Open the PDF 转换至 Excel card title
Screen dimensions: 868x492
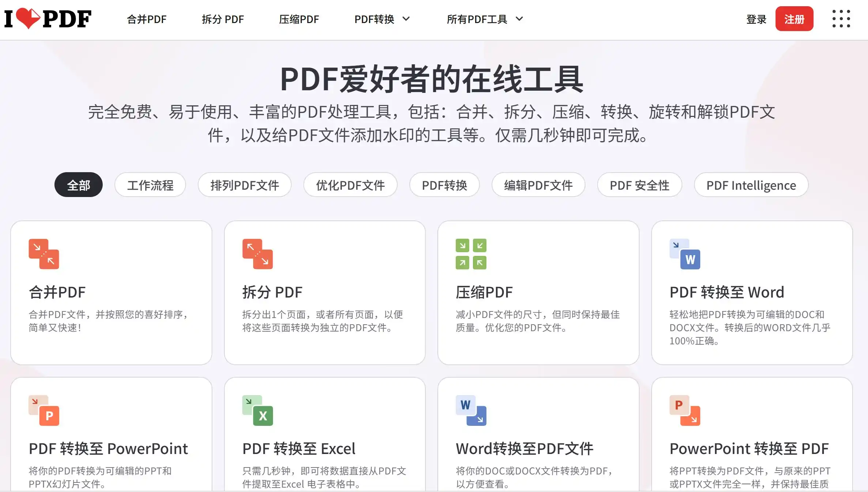299,449
